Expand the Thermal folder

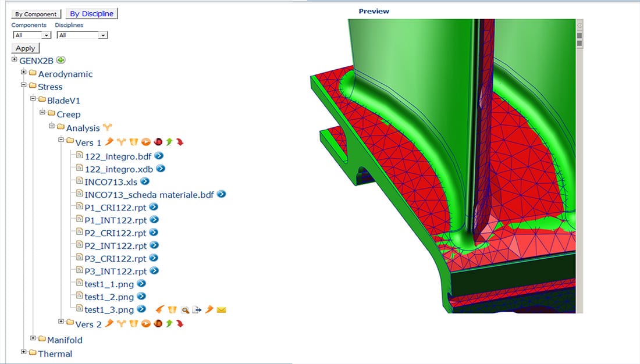[x=24, y=351]
